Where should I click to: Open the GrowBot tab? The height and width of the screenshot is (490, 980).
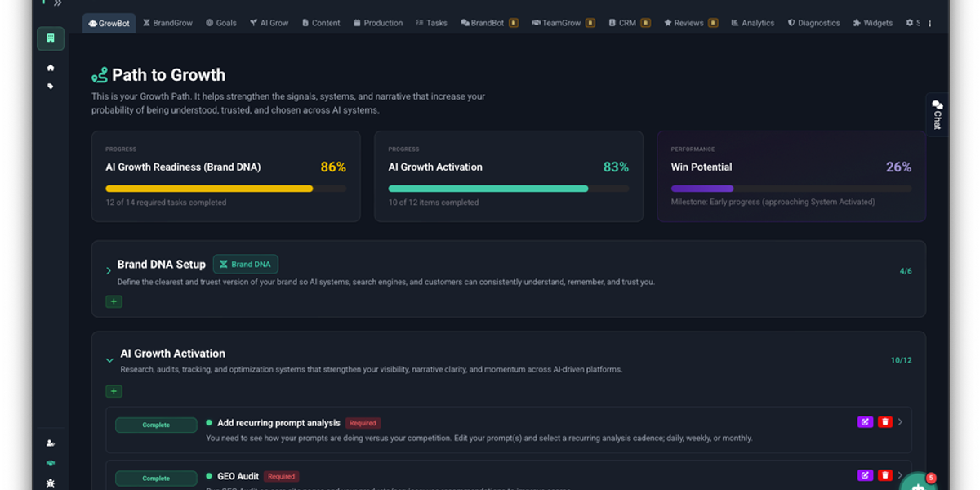pos(109,23)
